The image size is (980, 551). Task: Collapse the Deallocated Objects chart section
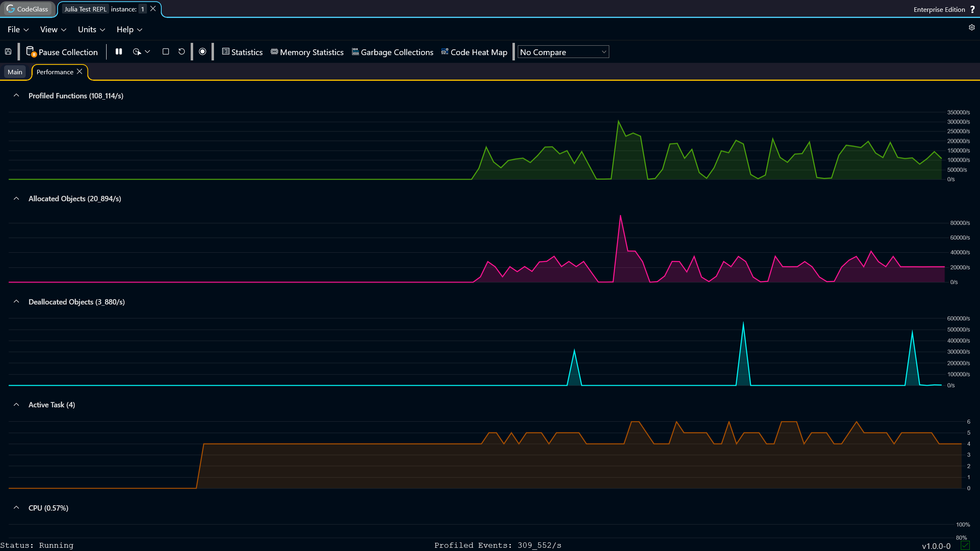point(16,302)
